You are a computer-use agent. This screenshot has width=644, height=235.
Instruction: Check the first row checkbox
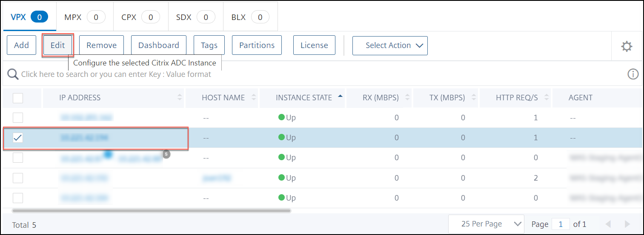pyautogui.click(x=18, y=118)
